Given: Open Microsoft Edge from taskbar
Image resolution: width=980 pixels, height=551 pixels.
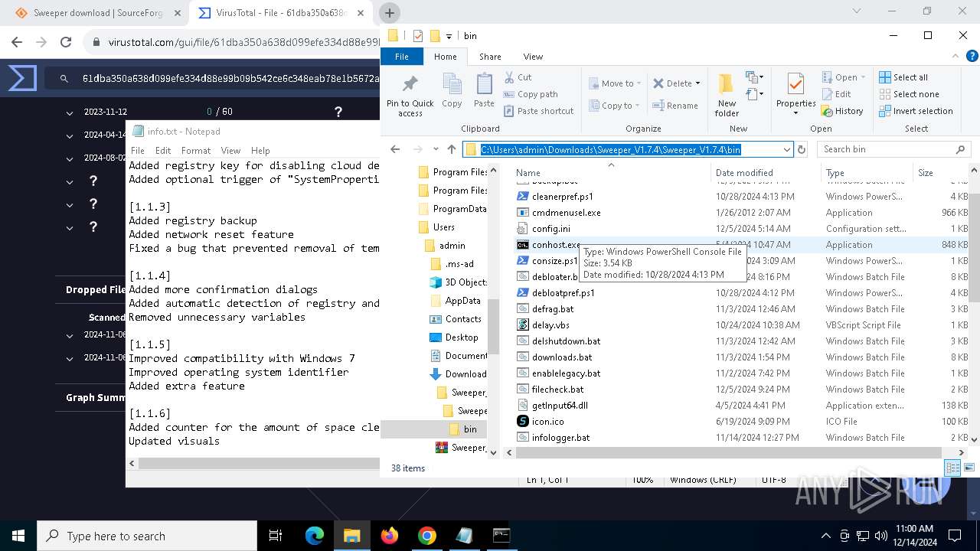Looking at the screenshot, I should click(314, 536).
